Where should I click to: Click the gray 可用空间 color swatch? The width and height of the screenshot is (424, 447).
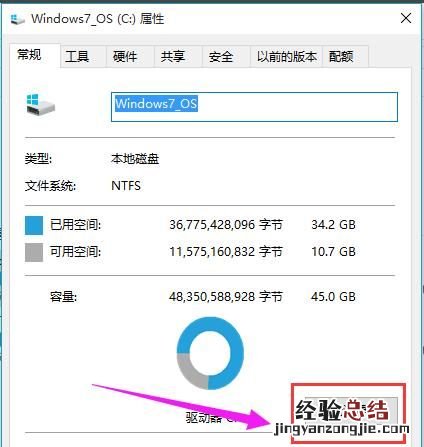tap(34, 252)
